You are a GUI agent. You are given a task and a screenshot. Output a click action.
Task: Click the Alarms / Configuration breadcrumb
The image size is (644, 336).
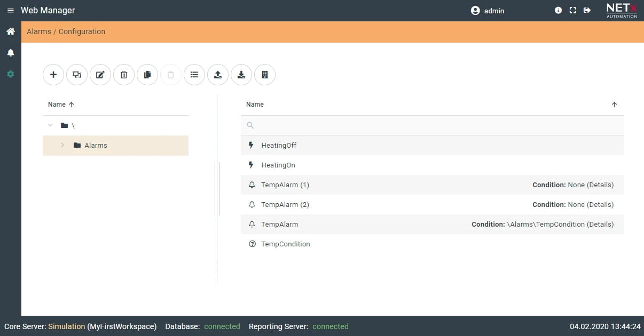coord(66,31)
